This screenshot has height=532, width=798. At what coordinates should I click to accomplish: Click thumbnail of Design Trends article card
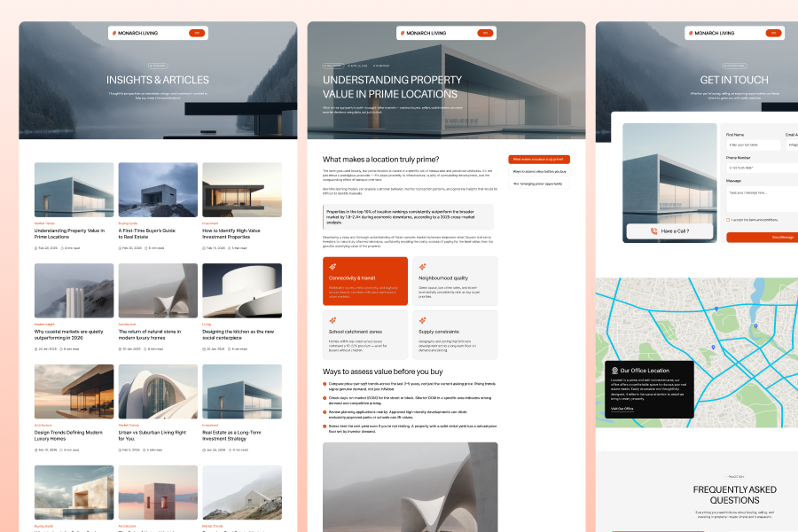[74, 392]
